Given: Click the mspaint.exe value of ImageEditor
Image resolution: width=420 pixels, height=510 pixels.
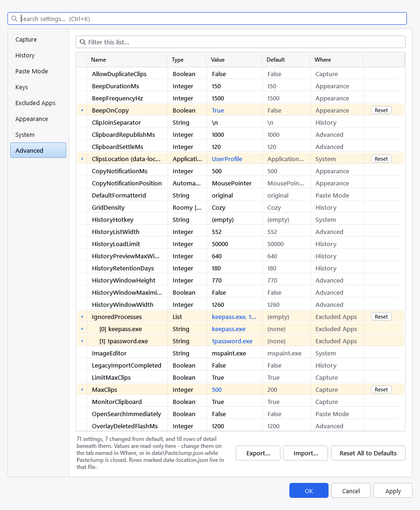Looking at the screenshot, I should (229, 353).
